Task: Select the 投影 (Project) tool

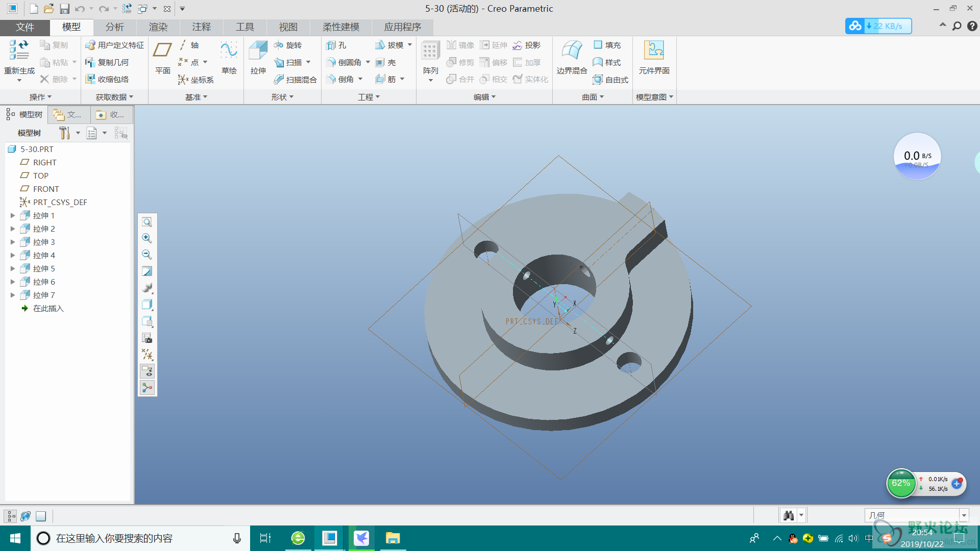Action: (527, 45)
